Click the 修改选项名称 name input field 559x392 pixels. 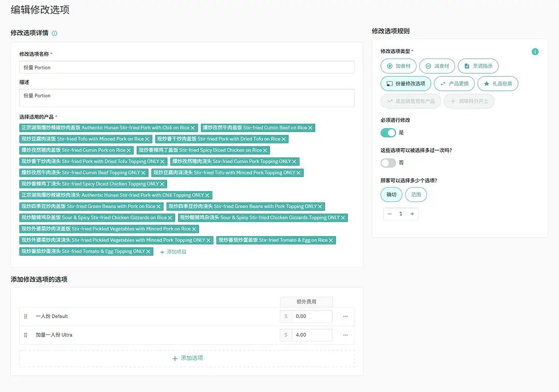click(186, 67)
